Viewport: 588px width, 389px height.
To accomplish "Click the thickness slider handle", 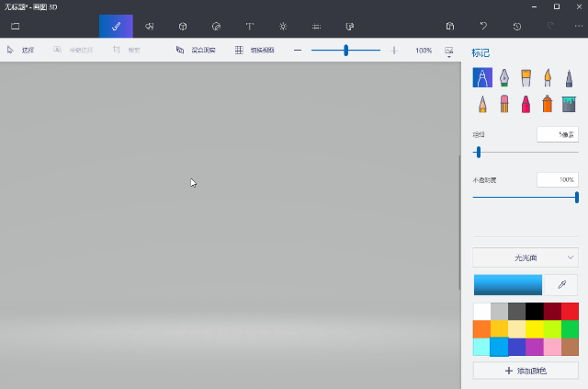I will click(478, 153).
